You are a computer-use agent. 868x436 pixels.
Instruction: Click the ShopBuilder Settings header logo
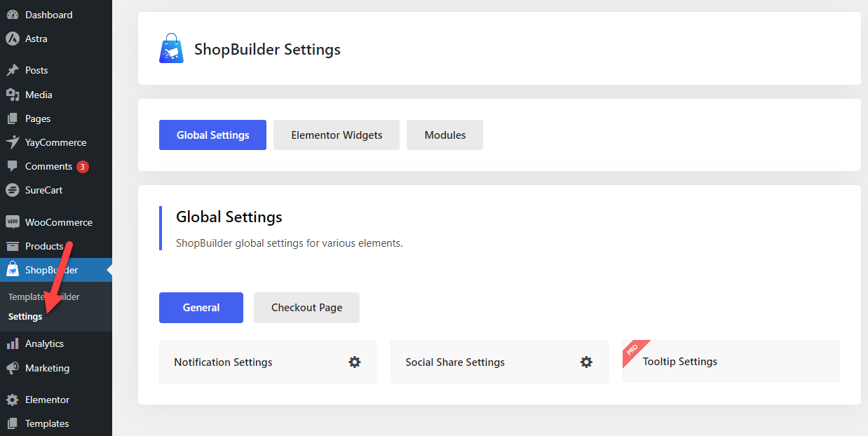point(172,49)
